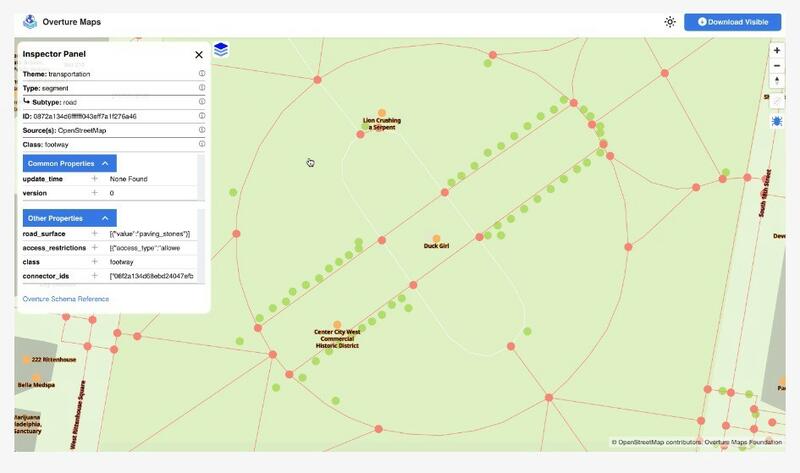Toggle light/dark theme with sun icon
The width and height of the screenshot is (800, 473).
pyautogui.click(x=669, y=21)
